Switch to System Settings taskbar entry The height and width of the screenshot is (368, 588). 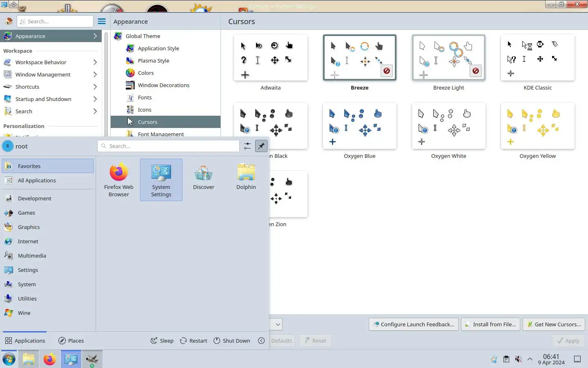click(x=71, y=359)
